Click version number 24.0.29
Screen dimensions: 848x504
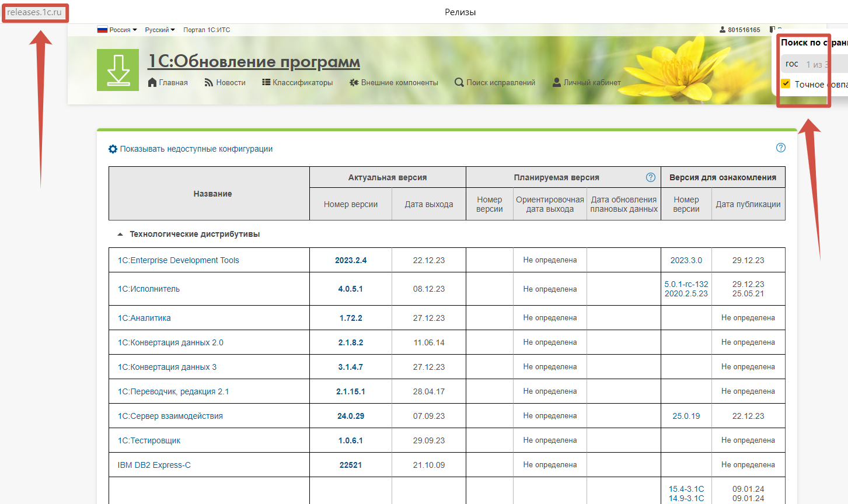point(351,416)
